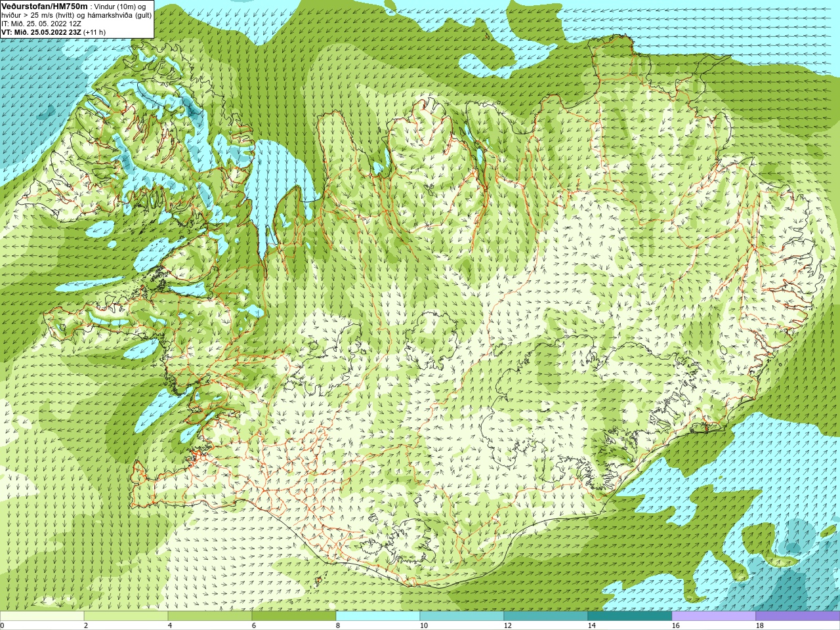Screen dimensions: 840x630
Task: Select the 10–12 m/s turquoise swatch
Action: 462,616
